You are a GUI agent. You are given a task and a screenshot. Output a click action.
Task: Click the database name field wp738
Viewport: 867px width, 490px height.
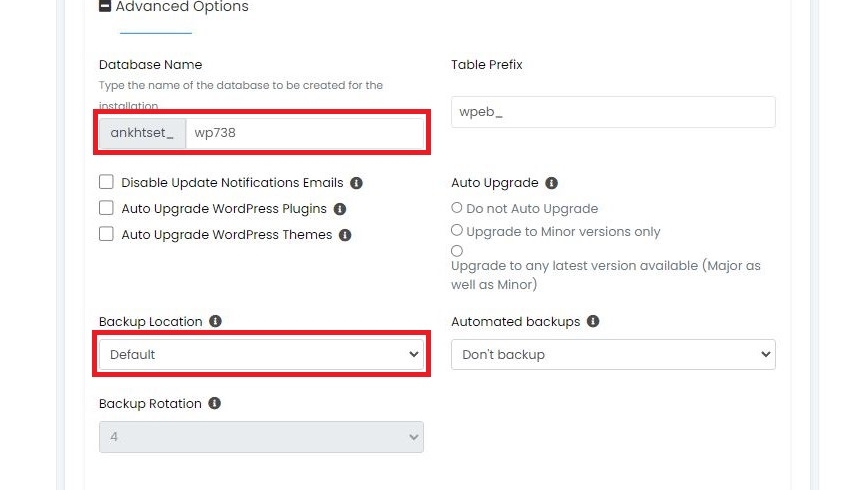305,133
